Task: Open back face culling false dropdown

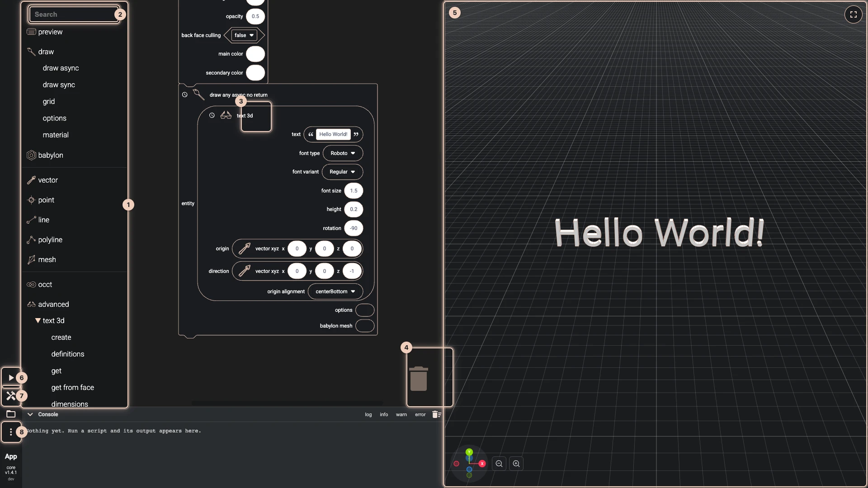Action: [244, 35]
